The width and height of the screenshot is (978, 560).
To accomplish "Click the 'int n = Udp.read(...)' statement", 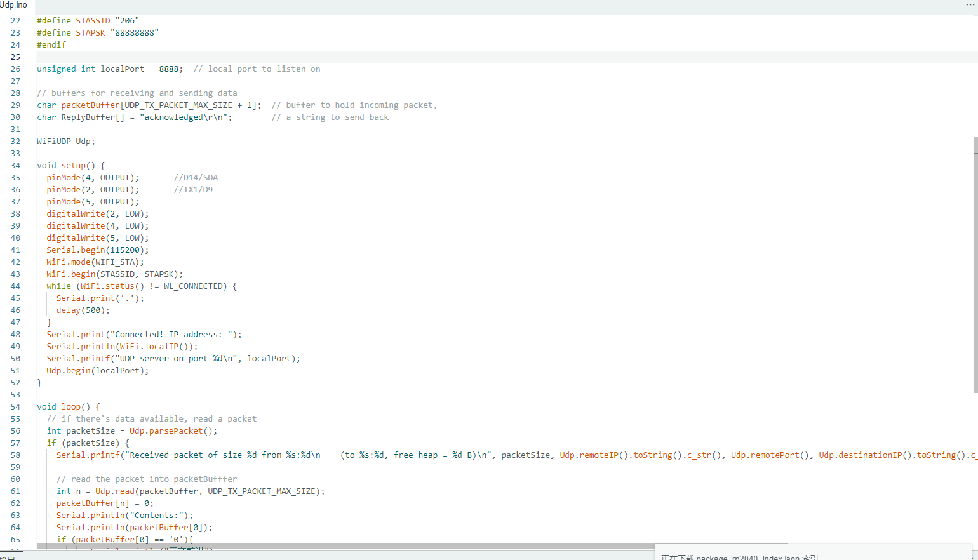I will tap(191, 491).
